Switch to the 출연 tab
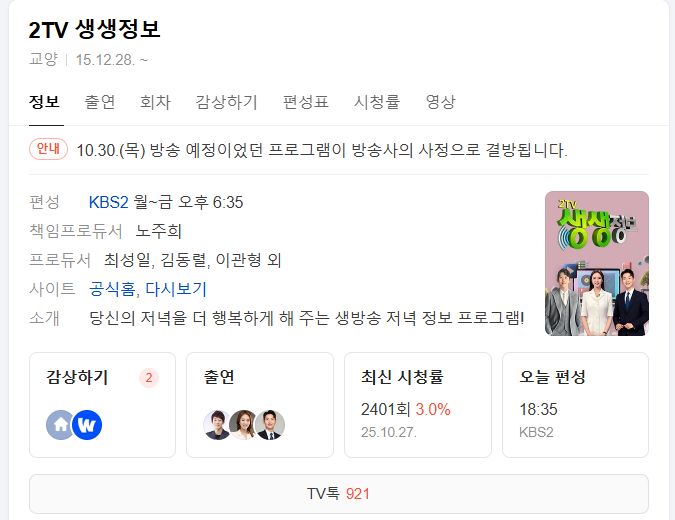 point(100,102)
